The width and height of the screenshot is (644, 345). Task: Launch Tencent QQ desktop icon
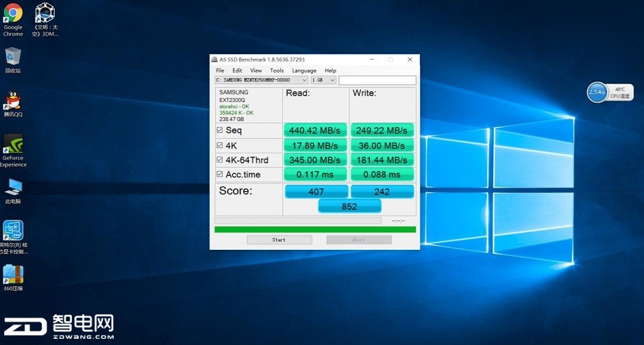(13, 104)
